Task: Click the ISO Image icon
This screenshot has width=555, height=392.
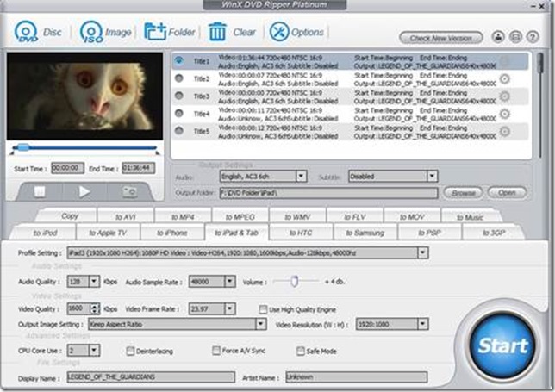Action: click(90, 32)
